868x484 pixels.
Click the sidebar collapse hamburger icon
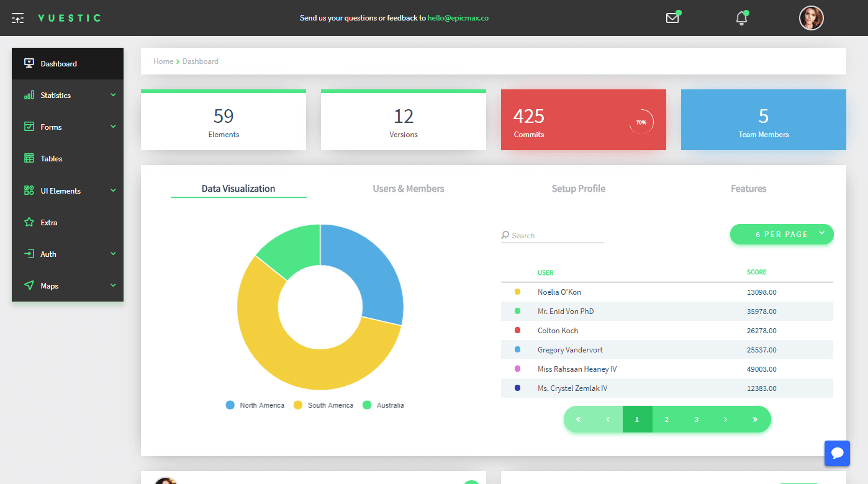pos(17,18)
